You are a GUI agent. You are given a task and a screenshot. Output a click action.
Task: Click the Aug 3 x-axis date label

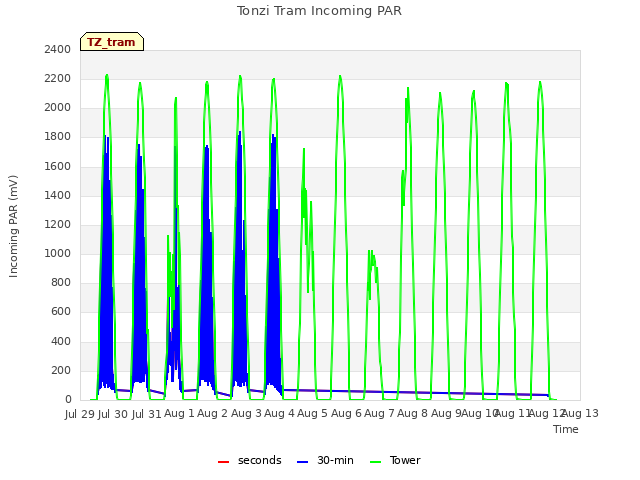coord(246,413)
